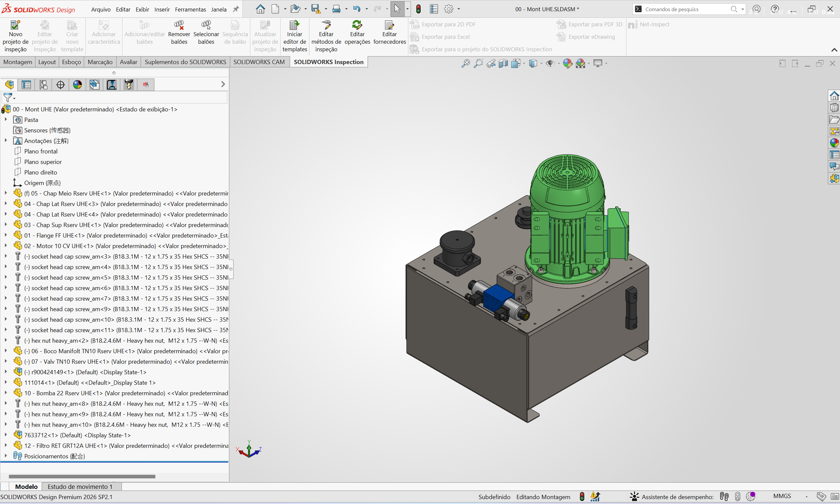The image size is (840, 504).
Task: Click the Home icon in the top toolbar
Action: 261,9
